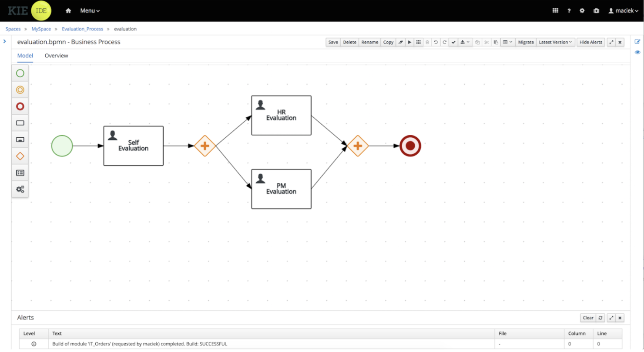Click the Level column header in Alerts
This screenshot has width=644, height=352.
pos(34,334)
